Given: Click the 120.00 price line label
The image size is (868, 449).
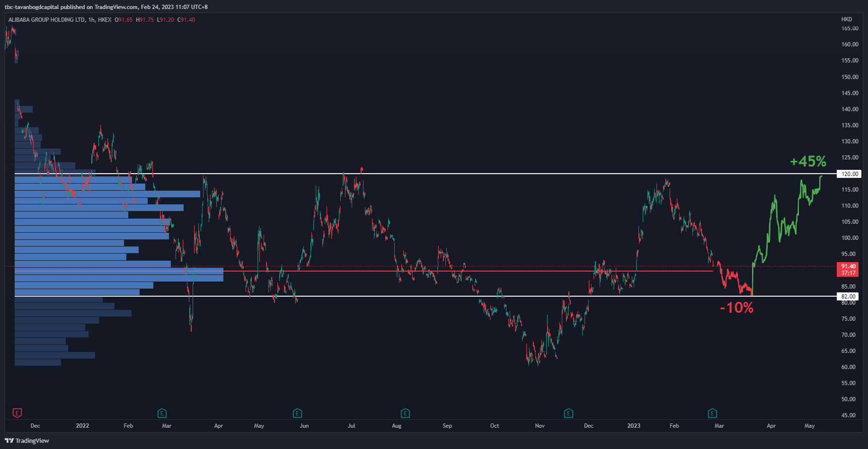Looking at the screenshot, I should (x=849, y=174).
